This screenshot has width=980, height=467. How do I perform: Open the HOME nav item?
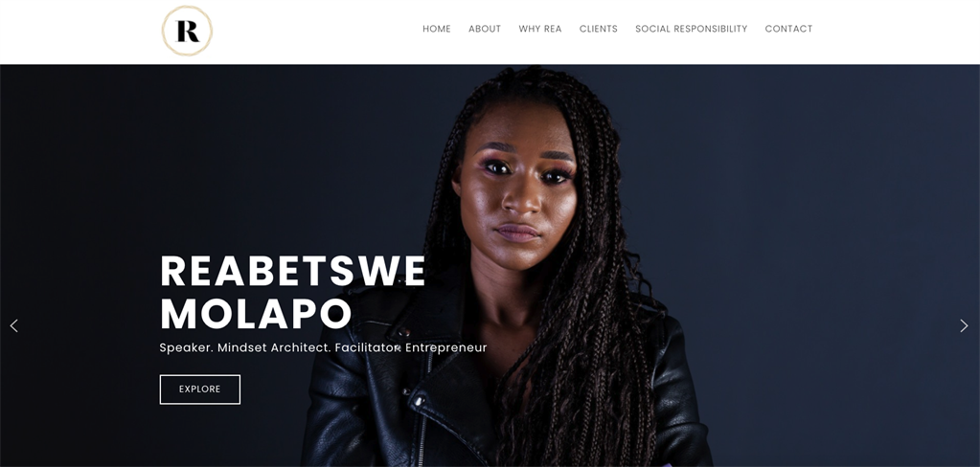[x=436, y=29]
